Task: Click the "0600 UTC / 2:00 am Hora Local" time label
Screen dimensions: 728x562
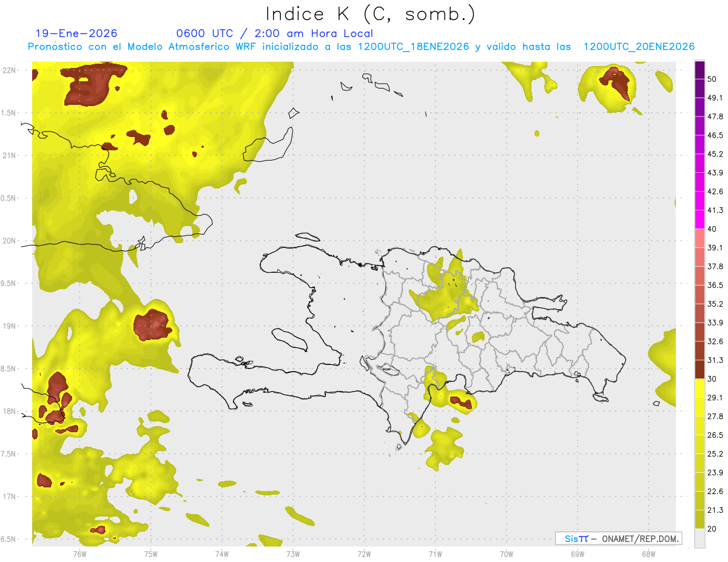Action: click(x=274, y=33)
